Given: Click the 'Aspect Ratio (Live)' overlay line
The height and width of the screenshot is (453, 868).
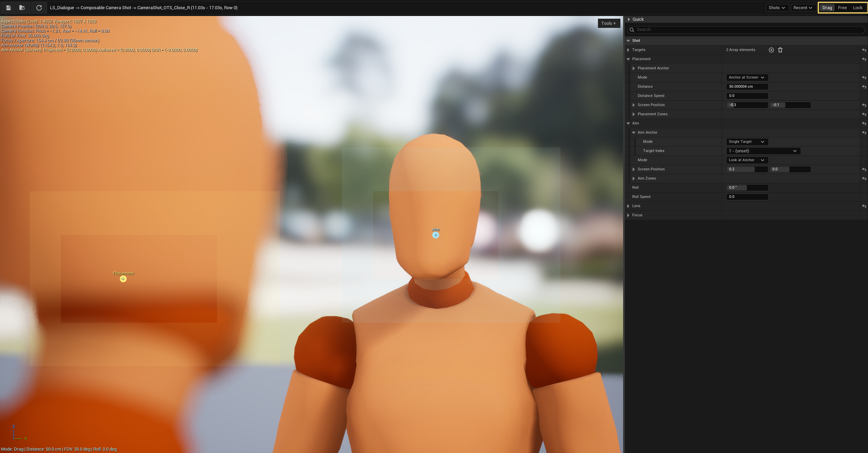Looking at the screenshot, I should click(49, 21).
